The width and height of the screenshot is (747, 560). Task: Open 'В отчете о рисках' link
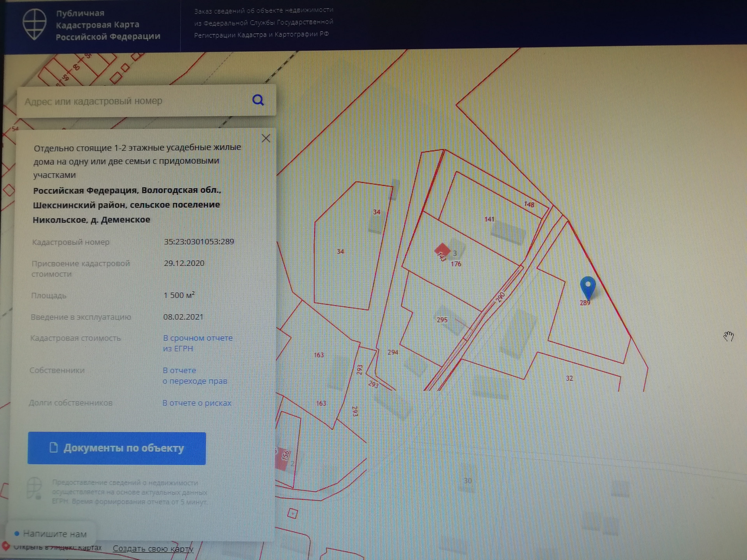click(x=196, y=403)
